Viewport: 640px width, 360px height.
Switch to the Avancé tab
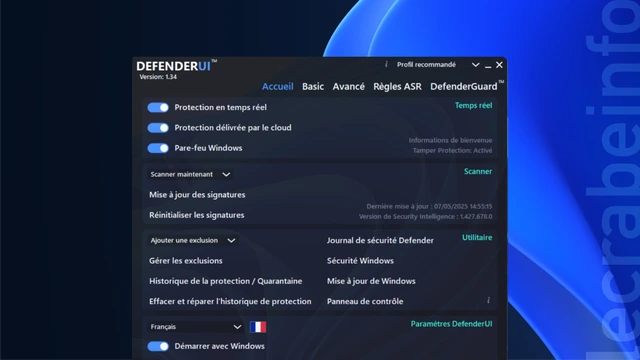click(349, 87)
